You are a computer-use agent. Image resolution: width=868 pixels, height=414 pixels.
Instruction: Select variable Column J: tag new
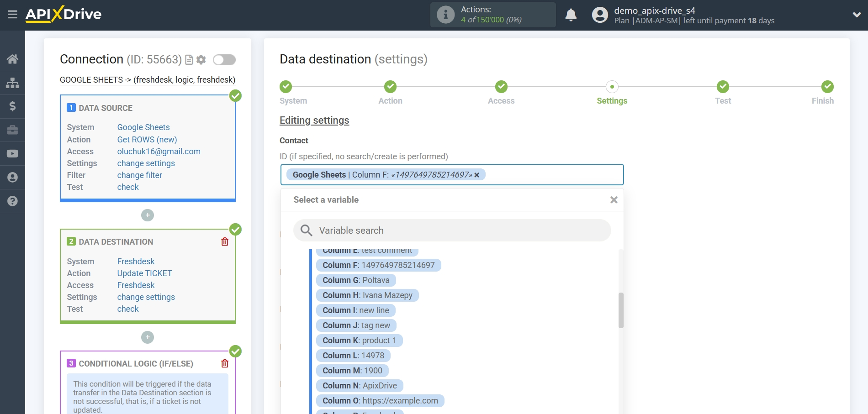pyautogui.click(x=356, y=325)
